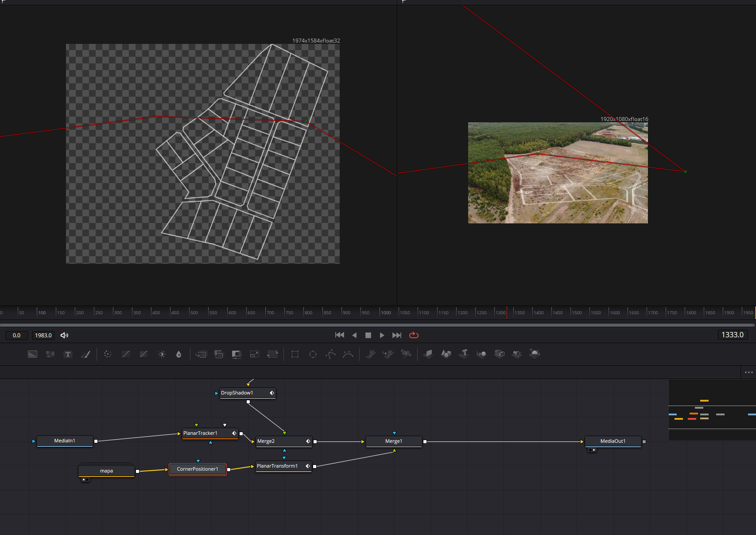The width and height of the screenshot is (756, 535).
Task: Add a particle Emitter node
Action: click(x=371, y=354)
